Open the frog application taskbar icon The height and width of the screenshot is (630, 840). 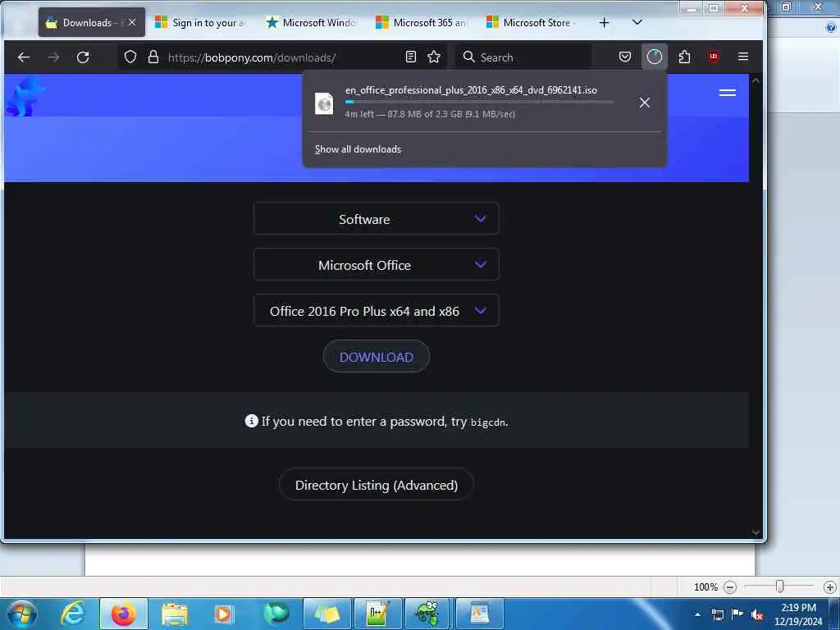(x=428, y=614)
